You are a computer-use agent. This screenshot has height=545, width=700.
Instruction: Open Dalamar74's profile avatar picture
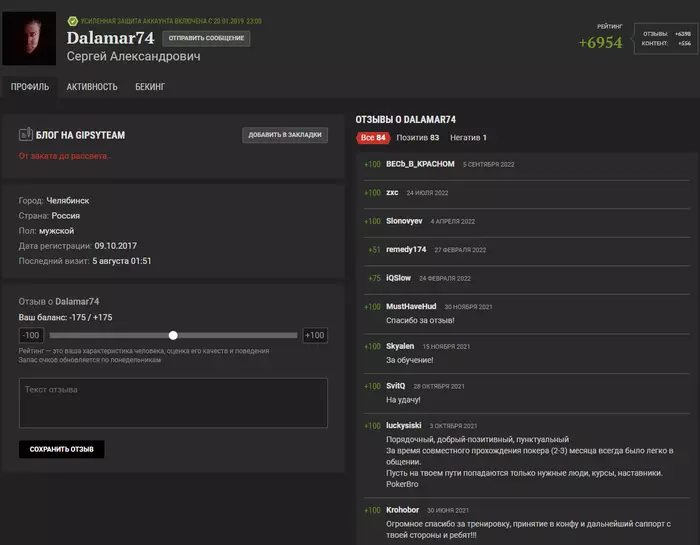(x=29, y=38)
